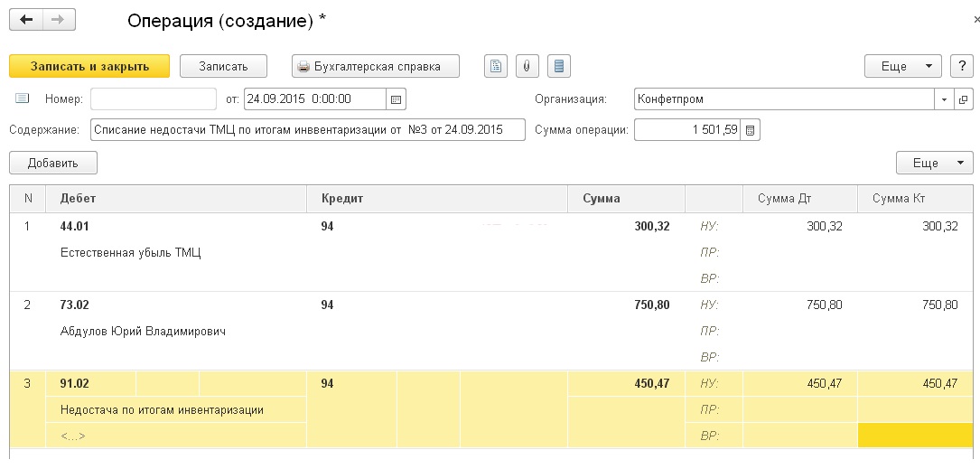Open the document report icon in the toolbar
This screenshot has width=980, height=469.
click(x=496, y=66)
